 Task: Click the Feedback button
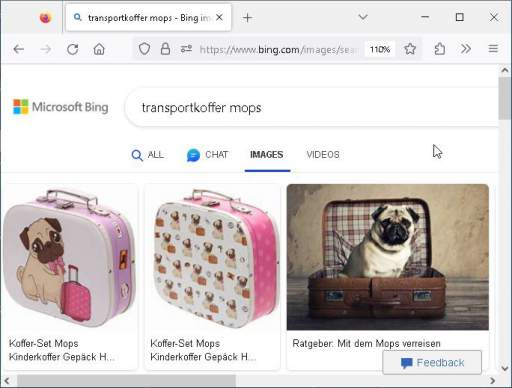(432, 362)
